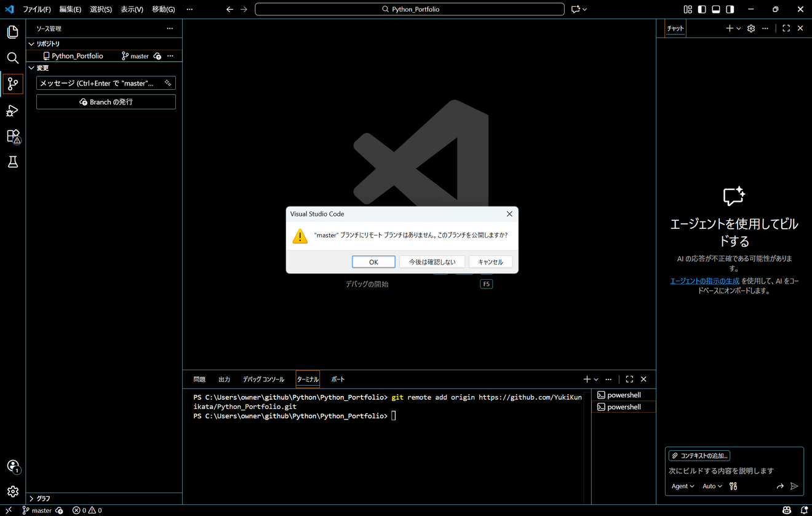Switch to the 出力 panel tab
The image size is (812, 516).
[225, 379]
